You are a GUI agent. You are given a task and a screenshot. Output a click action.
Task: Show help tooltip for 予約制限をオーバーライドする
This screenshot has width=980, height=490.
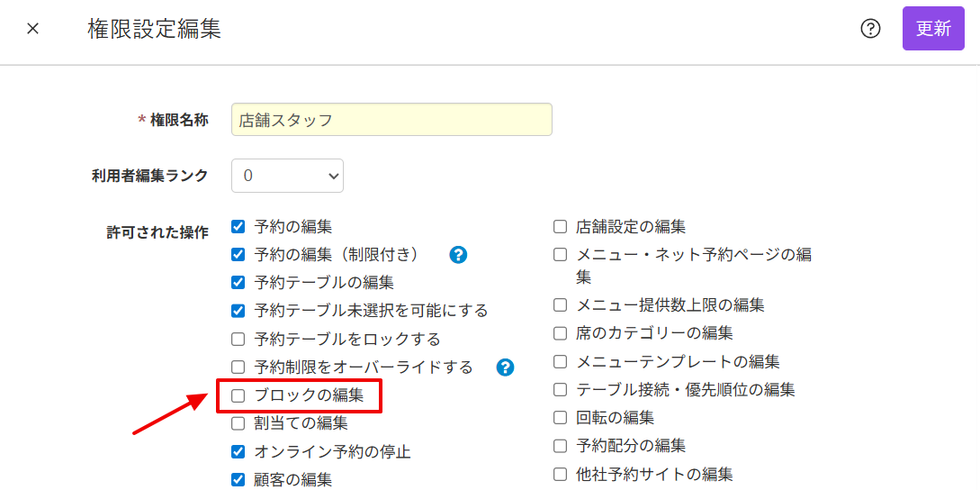(505, 367)
